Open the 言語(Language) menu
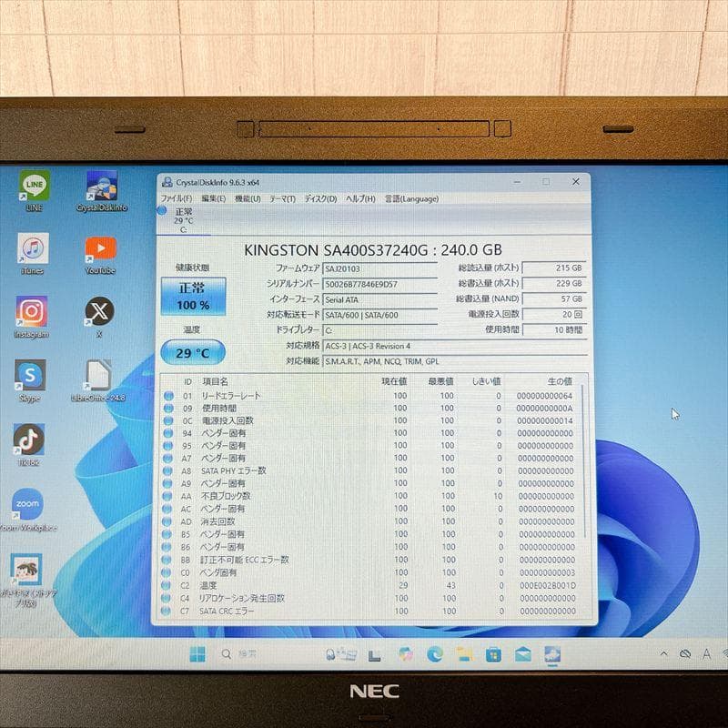 point(412,198)
